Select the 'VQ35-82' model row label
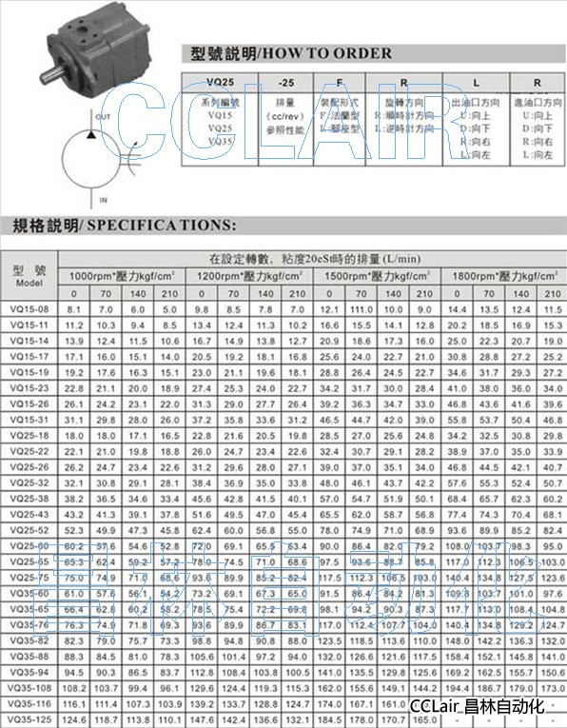Screen dimensions: 567x728 click(29, 640)
